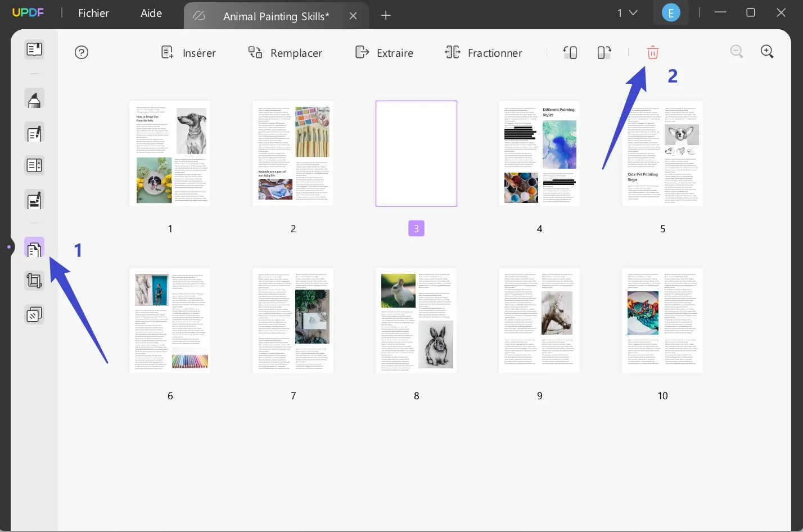Select the Fractionner tool

pos(483,52)
